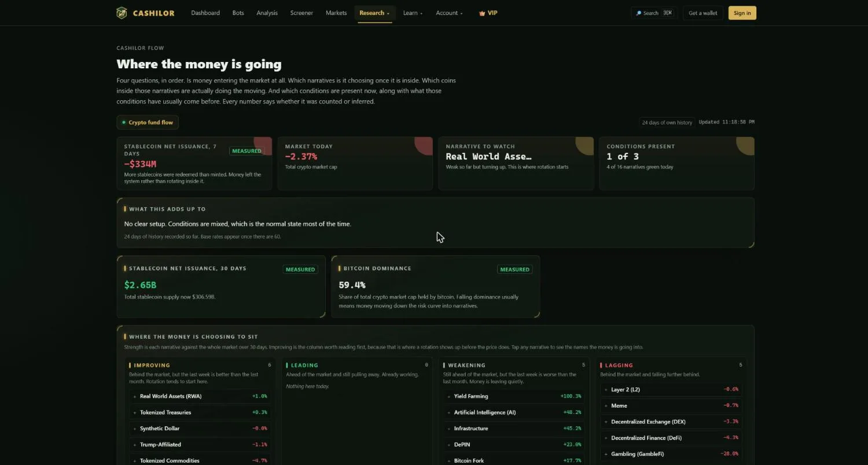Click the Get a wallet button
Viewport: 868px width, 465px height.
click(703, 13)
